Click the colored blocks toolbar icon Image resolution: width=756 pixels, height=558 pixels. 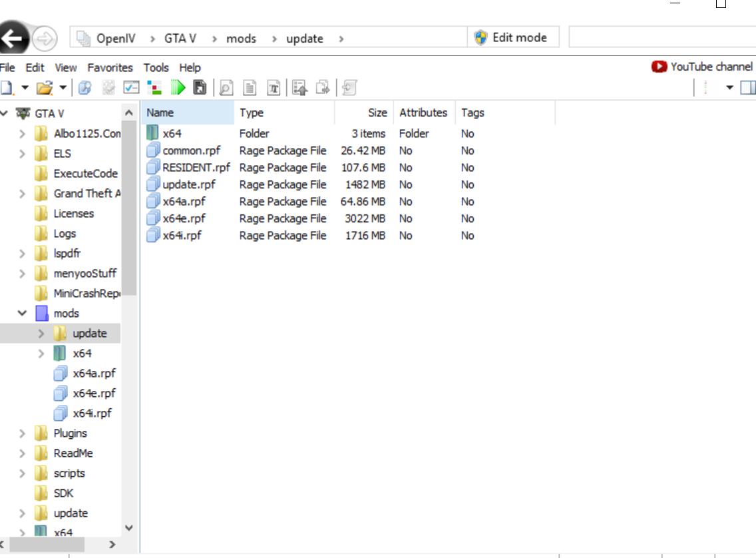tap(154, 88)
